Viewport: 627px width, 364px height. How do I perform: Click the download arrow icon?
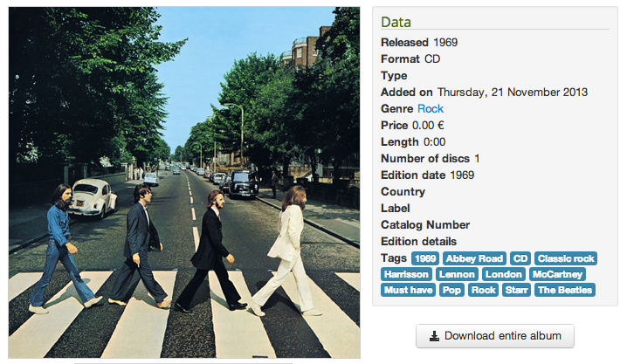pyautogui.click(x=434, y=336)
